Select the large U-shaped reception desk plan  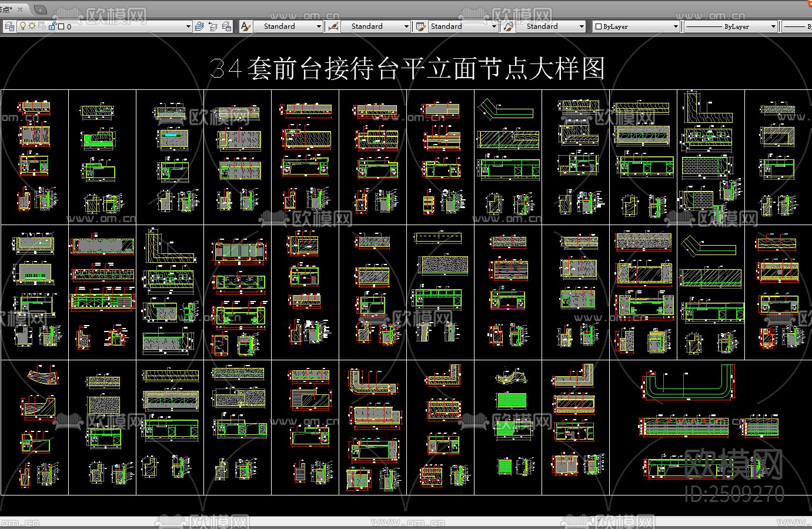click(x=689, y=381)
